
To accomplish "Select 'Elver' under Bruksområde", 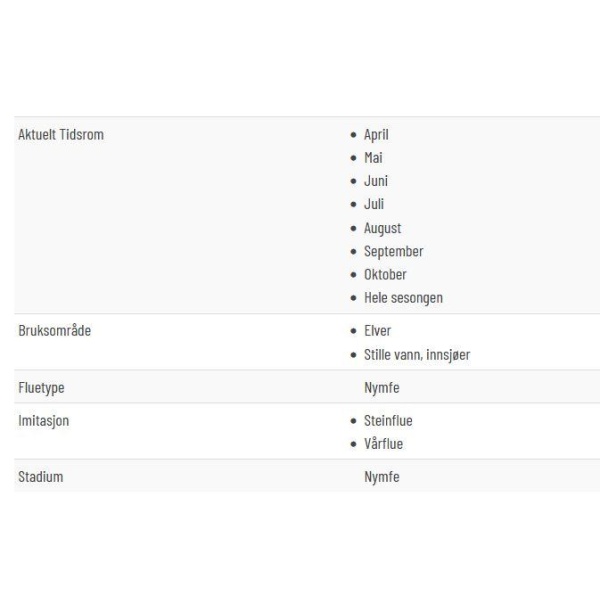I will 377,331.
